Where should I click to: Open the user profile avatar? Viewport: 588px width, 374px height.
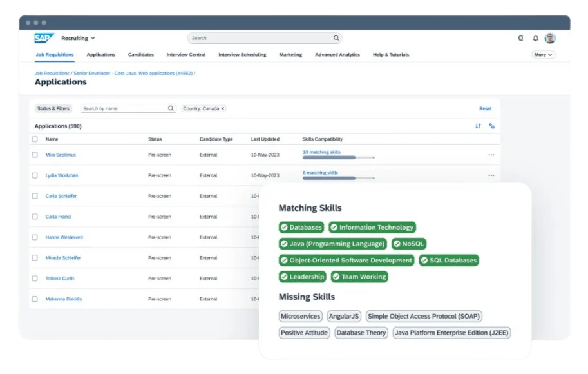tap(550, 38)
